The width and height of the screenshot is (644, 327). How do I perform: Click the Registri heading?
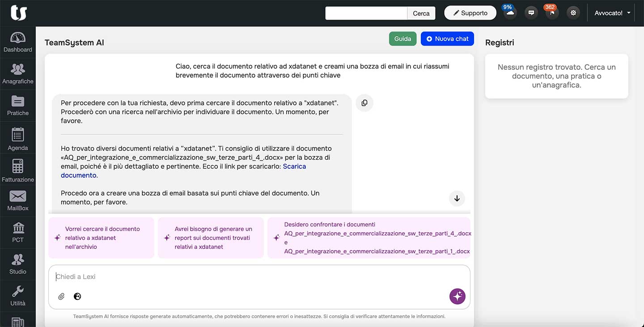(x=500, y=43)
